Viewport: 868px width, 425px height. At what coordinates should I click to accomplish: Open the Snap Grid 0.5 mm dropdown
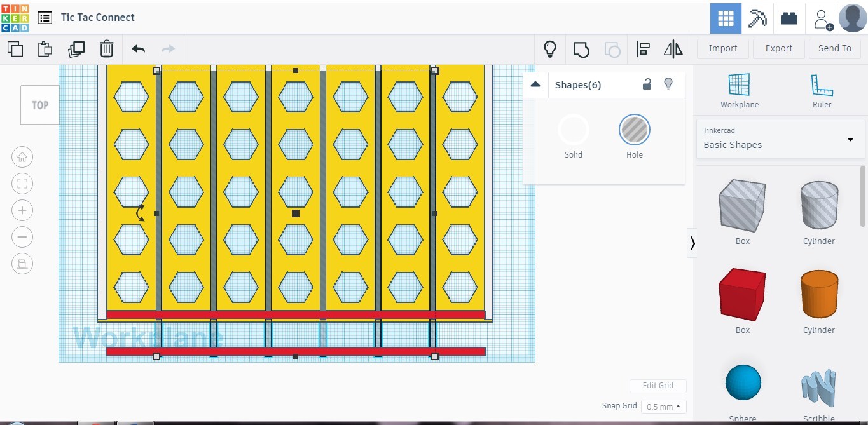pyautogui.click(x=664, y=407)
